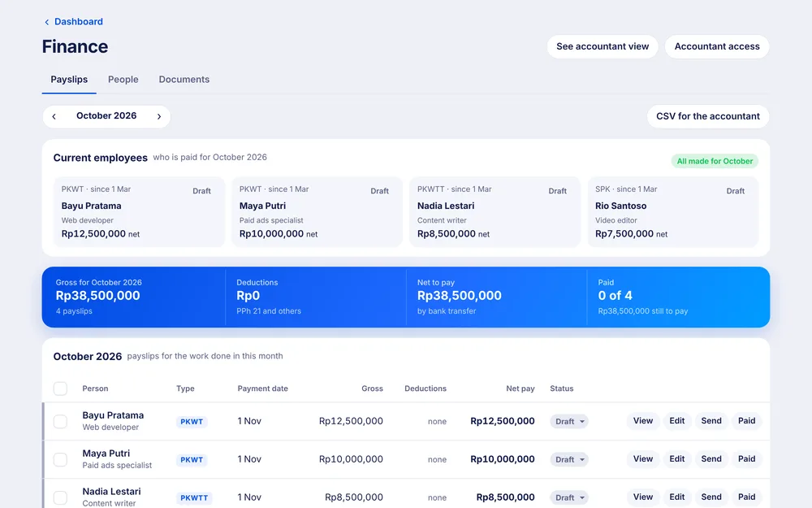Select Bayu Pratama's row checkbox

coord(60,421)
